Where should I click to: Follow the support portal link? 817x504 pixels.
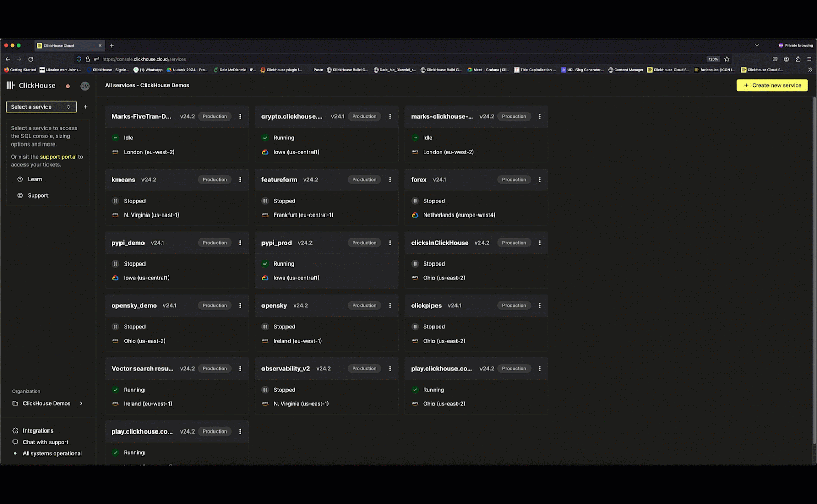[58, 157]
